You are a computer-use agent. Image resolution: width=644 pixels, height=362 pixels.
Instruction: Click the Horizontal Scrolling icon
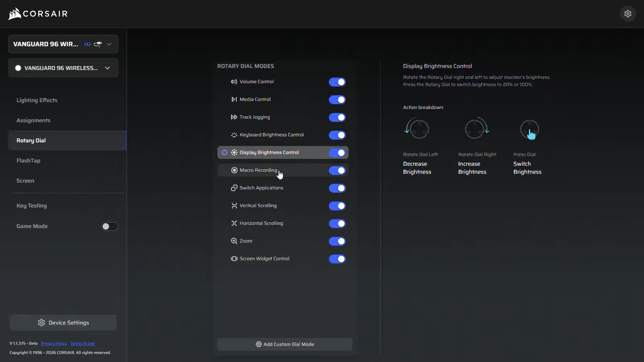(234, 223)
